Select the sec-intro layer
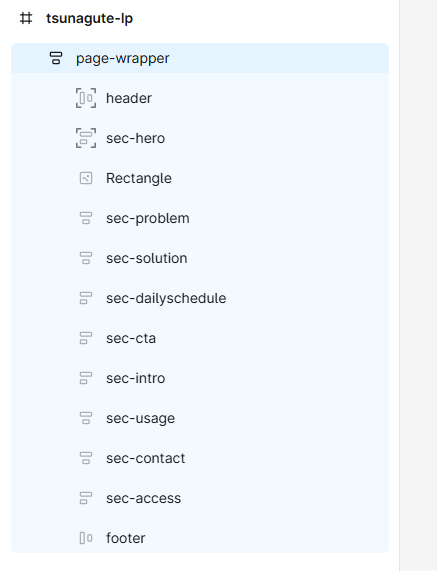Image resolution: width=437 pixels, height=571 pixels. point(200,378)
